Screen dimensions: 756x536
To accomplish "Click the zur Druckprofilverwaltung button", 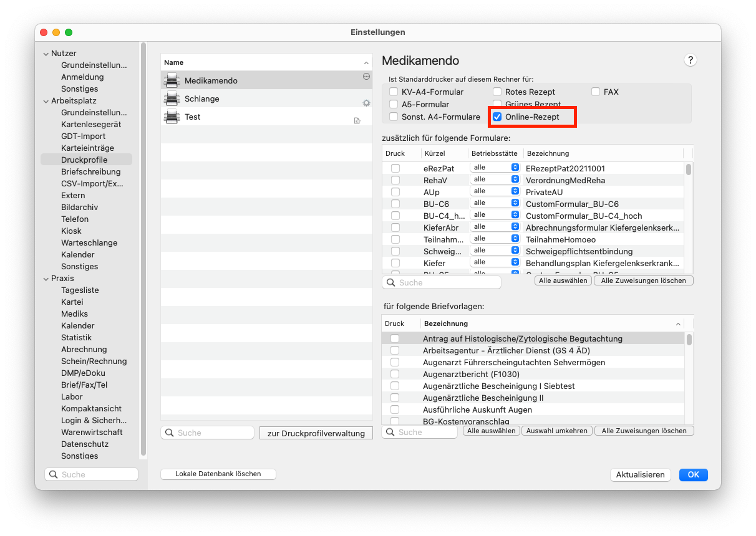I will point(316,433).
